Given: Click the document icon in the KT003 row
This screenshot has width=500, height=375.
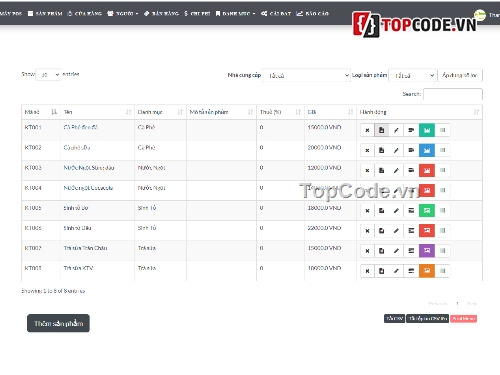Looking at the screenshot, I should tap(381, 170).
